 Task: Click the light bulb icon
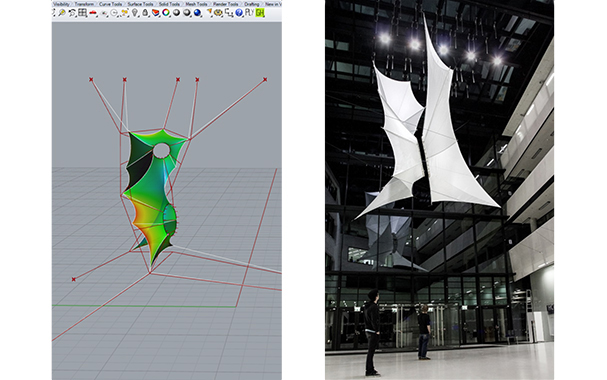coord(134,13)
